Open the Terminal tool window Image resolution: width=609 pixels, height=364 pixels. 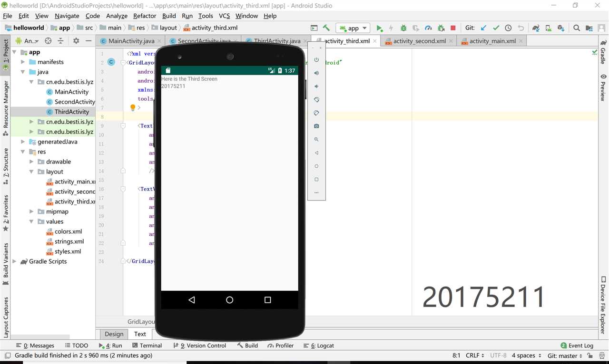(x=147, y=345)
